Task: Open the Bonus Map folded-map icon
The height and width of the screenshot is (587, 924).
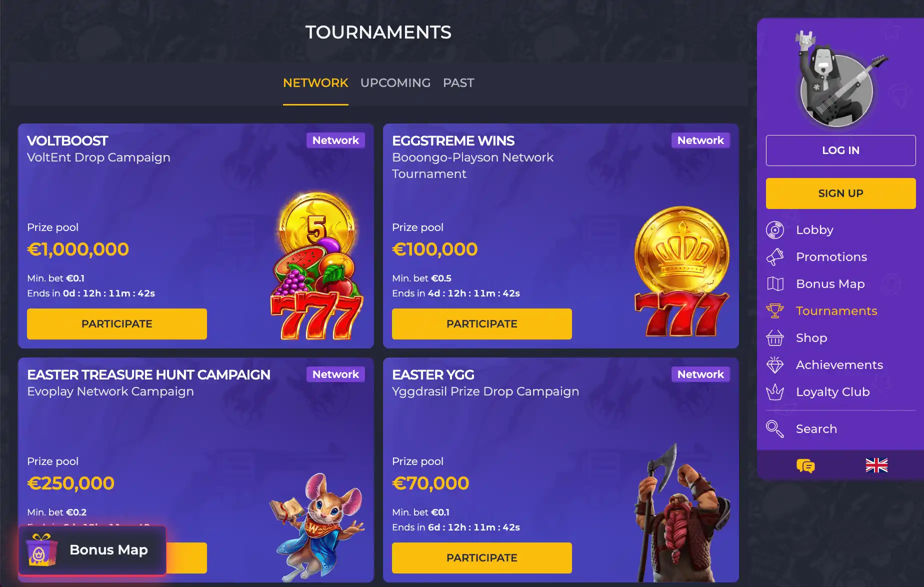Action: pos(775,284)
